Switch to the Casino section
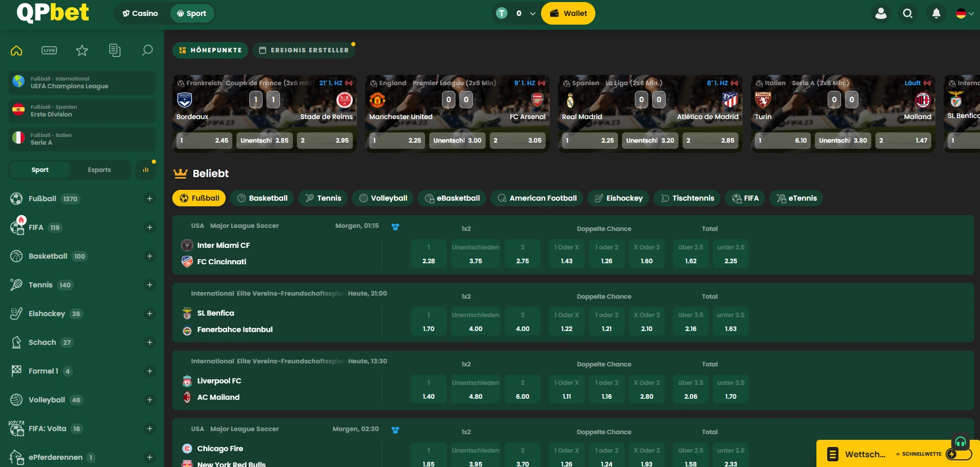This screenshot has height=467, width=980. 140,13
